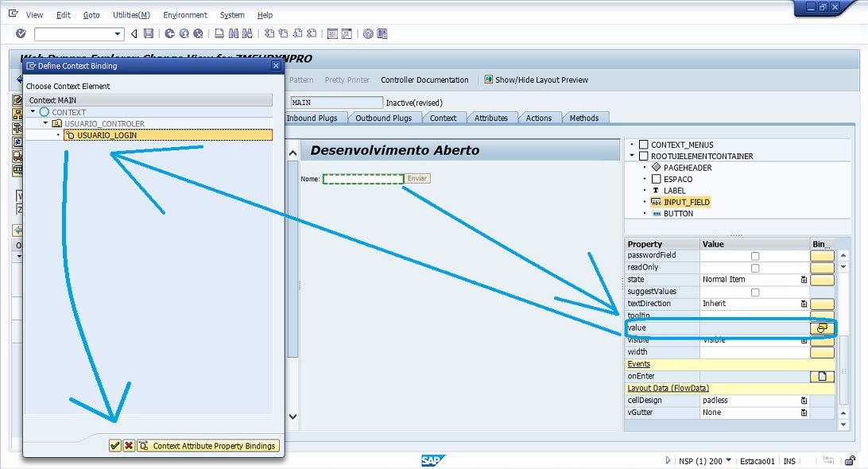
Task: Select USUARIO_LOGIN context attribute
Action: [x=107, y=135]
